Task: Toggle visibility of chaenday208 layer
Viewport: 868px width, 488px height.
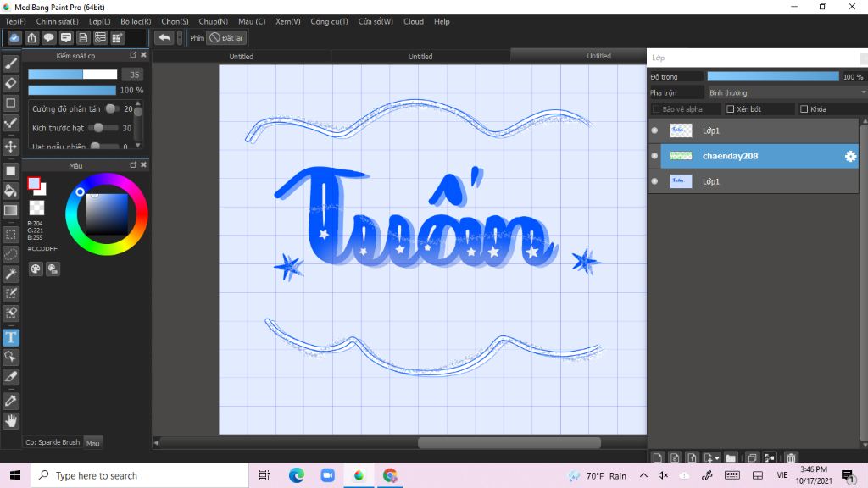Action: pyautogui.click(x=654, y=156)
